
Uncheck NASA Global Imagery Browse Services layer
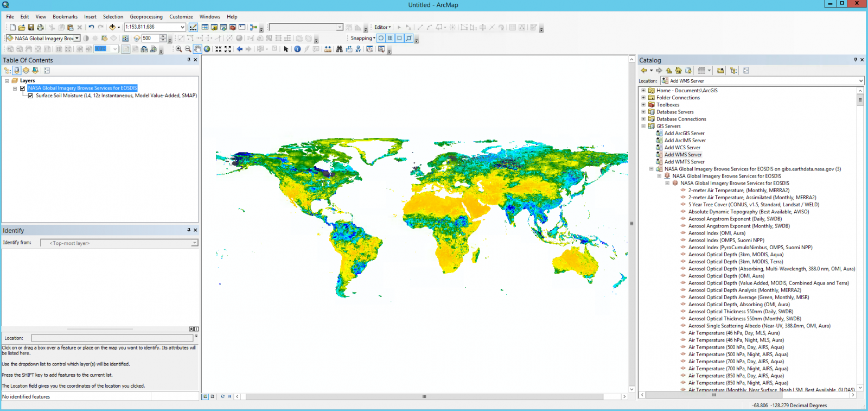[x=22, y=88]
